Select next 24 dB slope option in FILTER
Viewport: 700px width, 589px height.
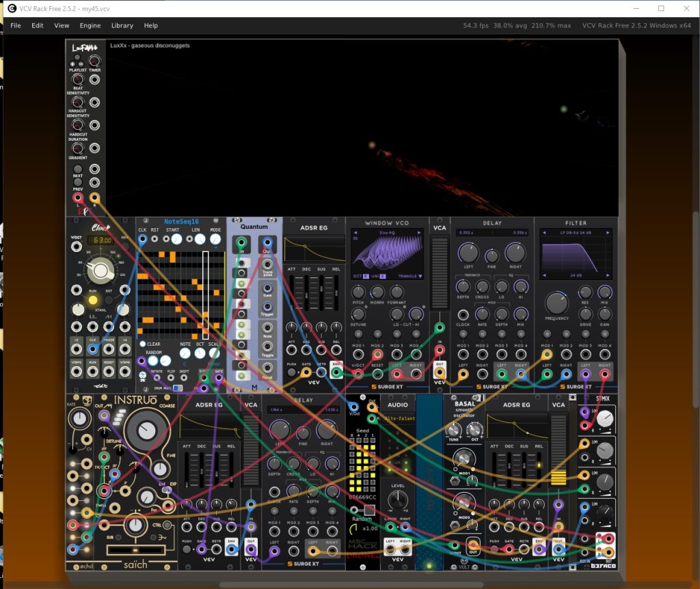pos(608,275)
